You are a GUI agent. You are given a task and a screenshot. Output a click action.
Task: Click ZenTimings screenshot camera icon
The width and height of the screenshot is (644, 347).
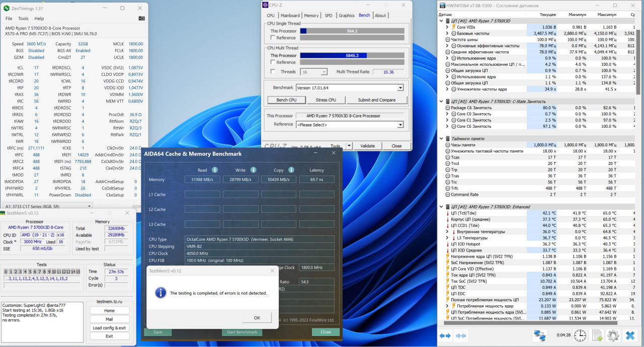coord(141,18)
